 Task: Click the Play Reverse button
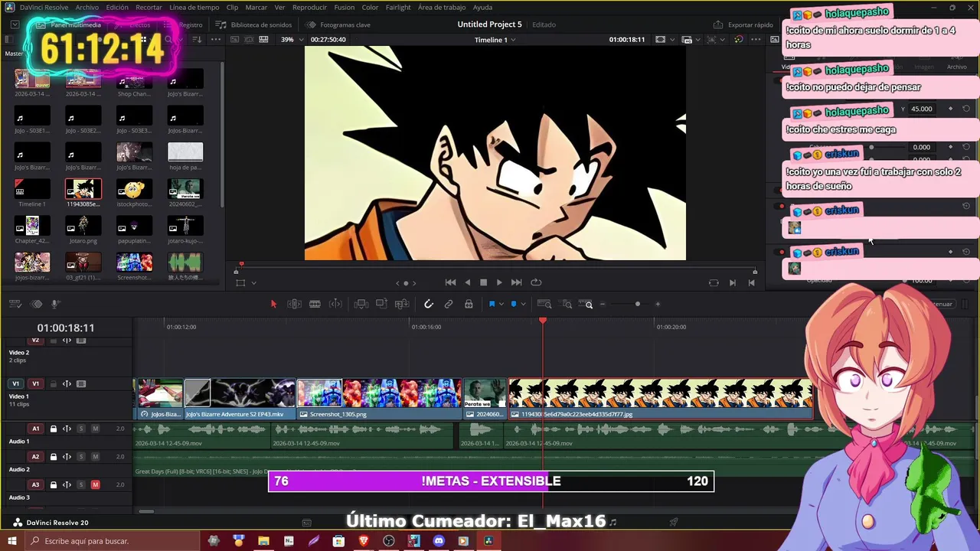(467, 282)
